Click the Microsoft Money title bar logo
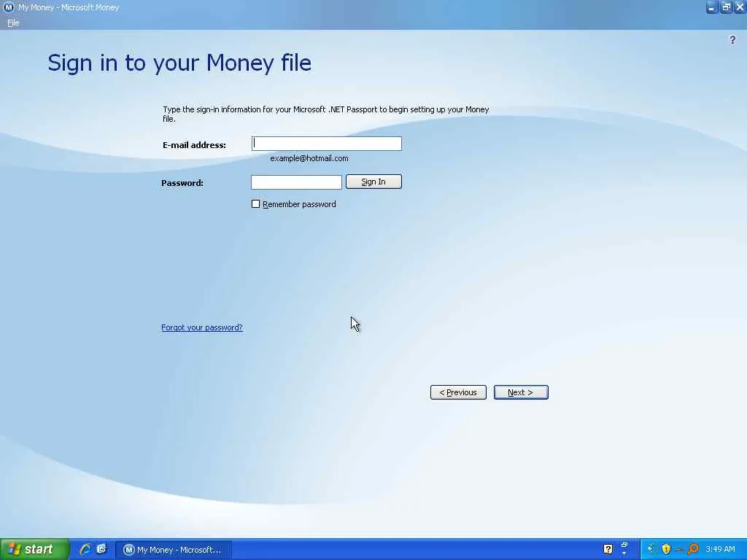The height and width of the screenshot is (560, 747). pyautogui.click(x=8, y=7)
